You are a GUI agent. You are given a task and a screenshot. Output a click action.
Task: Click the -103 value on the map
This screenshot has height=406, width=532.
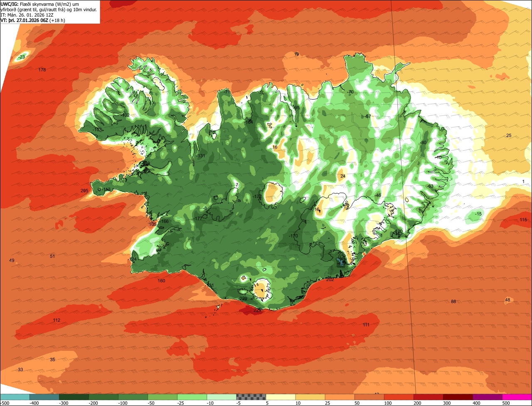click(97, 130)
